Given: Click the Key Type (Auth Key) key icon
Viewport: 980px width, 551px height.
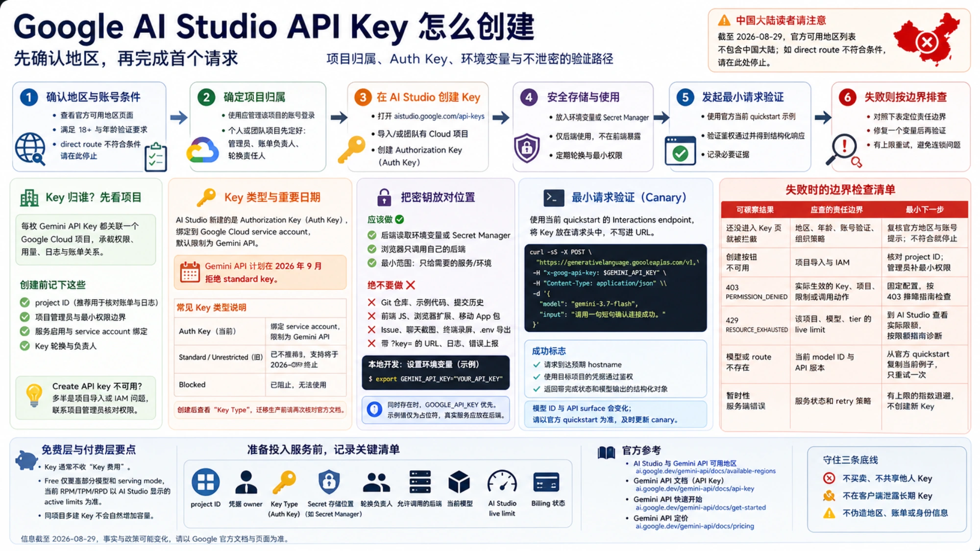Looking at the screenshot, I should [284, 482].
